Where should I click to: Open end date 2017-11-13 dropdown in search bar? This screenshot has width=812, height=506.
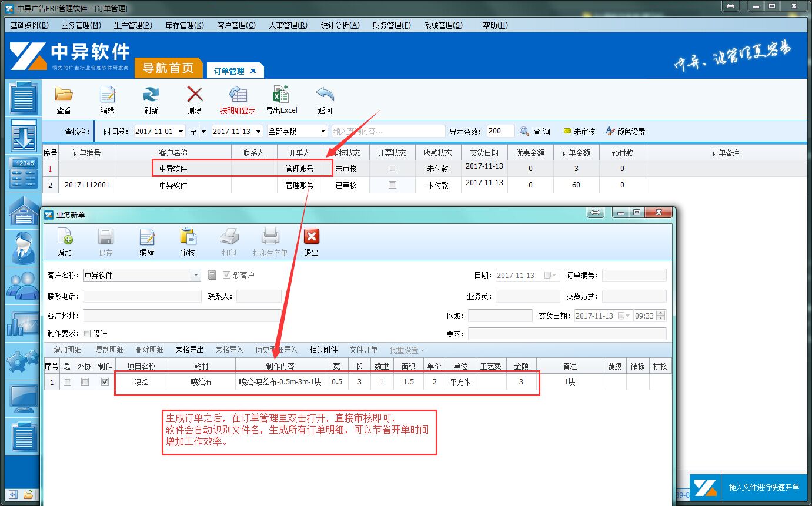tap(258, 132)
